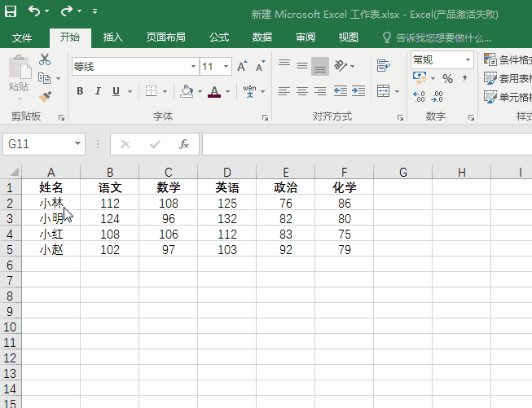Open the 对齐方式 alignment dialog launcher
The width and height of the screenshot is (532, 408).
coord(401,118)
